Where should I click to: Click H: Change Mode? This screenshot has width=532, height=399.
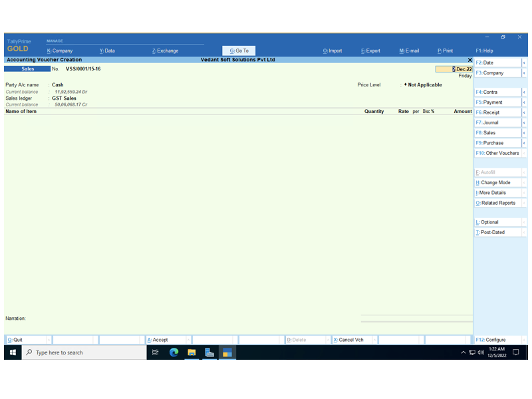pyautogui.click(x=497, y=182)
